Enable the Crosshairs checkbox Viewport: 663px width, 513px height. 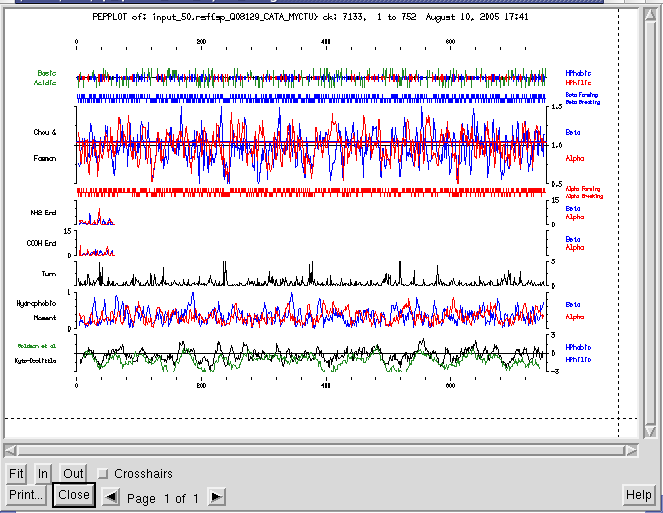coord(103,474)
